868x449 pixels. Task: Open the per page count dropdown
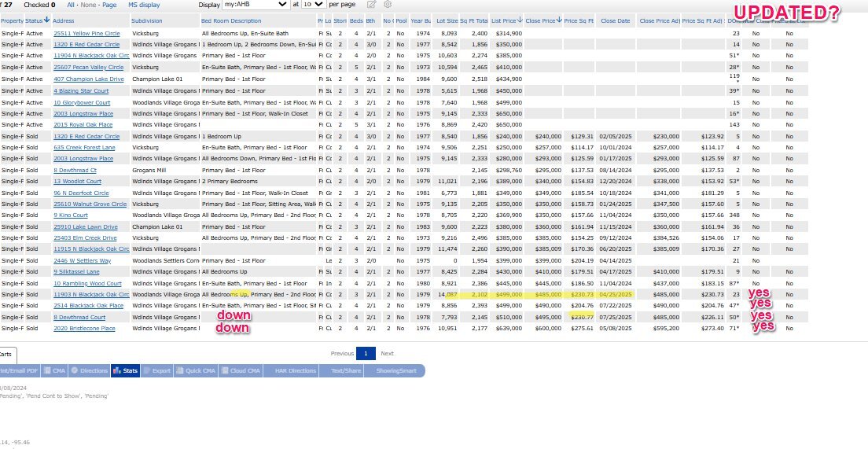pyautogui.click(x=314, y=5)
